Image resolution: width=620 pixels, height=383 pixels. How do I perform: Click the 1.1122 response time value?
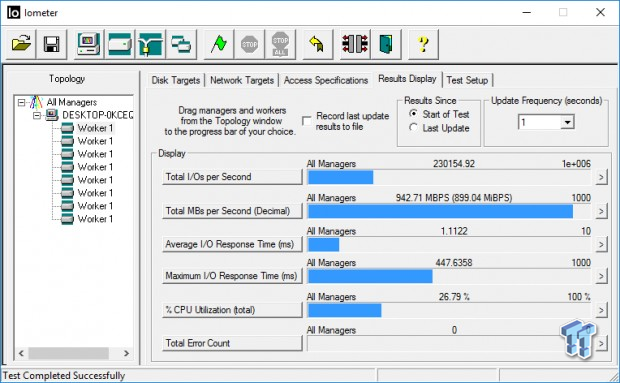tap(454, 231)
